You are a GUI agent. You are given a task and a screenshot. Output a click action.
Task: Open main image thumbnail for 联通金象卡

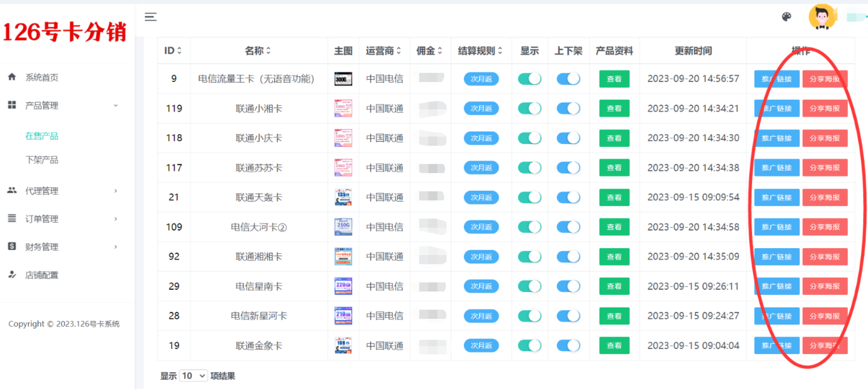click(343, 345)
